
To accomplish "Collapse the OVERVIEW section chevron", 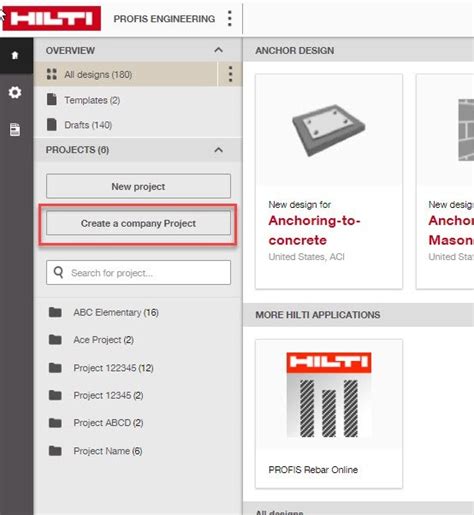I will (x=218, y=50).
